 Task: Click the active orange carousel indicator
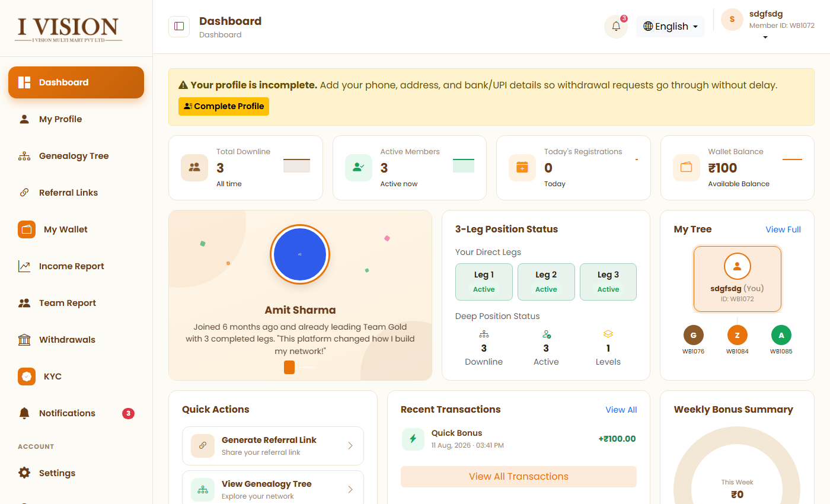click(x=289, y=367)
